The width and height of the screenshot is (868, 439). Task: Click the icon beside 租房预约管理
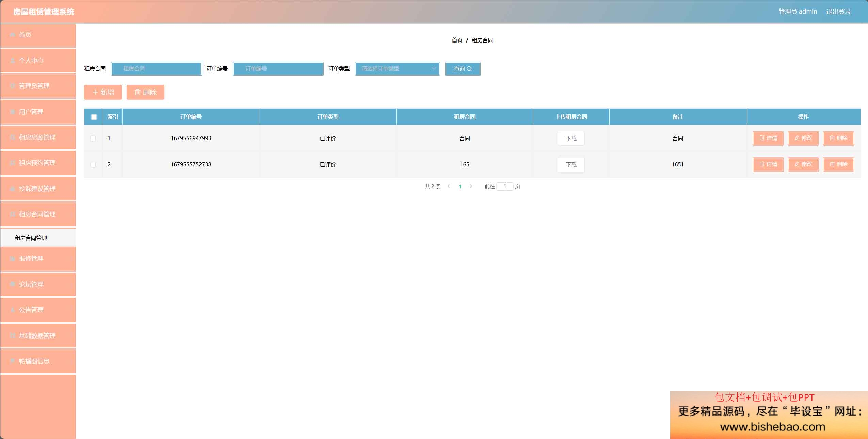[x=13, y=163]
